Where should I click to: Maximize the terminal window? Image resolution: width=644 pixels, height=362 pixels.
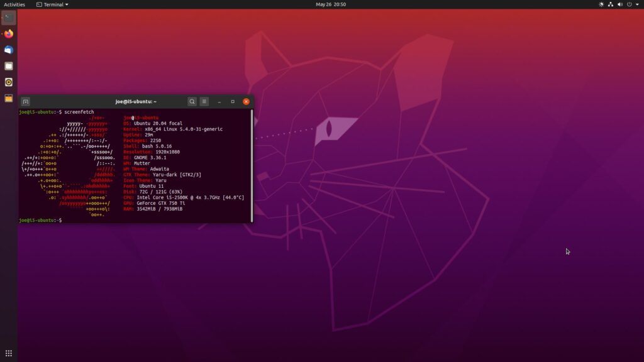click(233, 102)
